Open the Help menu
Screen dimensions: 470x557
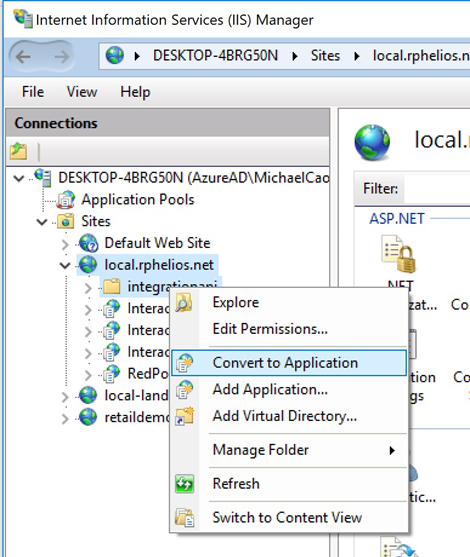click(x=135, y=92)
